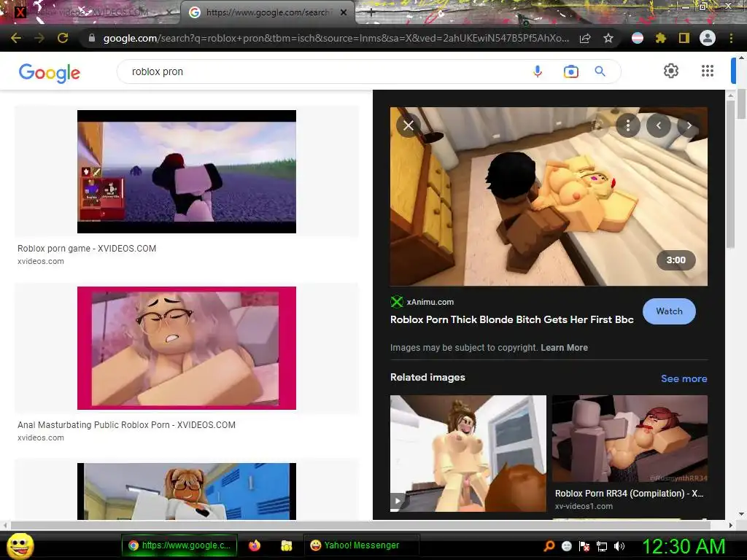The width and height of the screenshot is (747, 560).
Task: Click the tray flag icon
Action: click(x=584, y=546)
